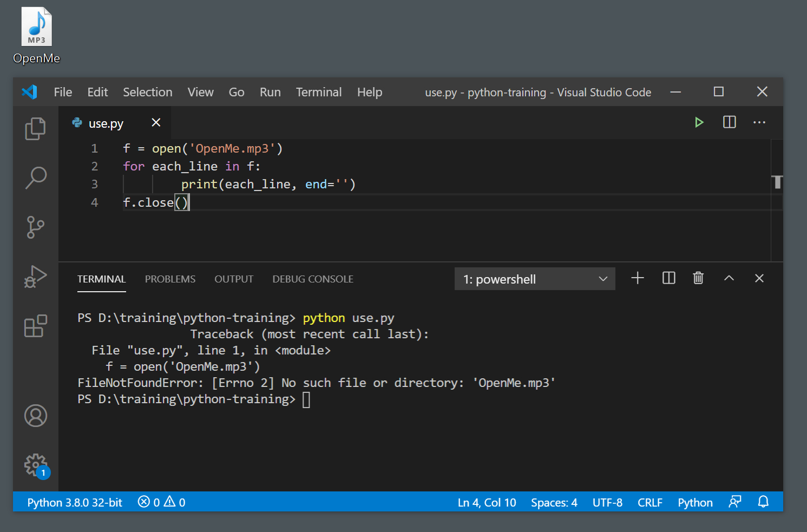Click FileNotFoundError line in terminal output
The width and height of the screenshot is (807, 532).
(317, 383)
